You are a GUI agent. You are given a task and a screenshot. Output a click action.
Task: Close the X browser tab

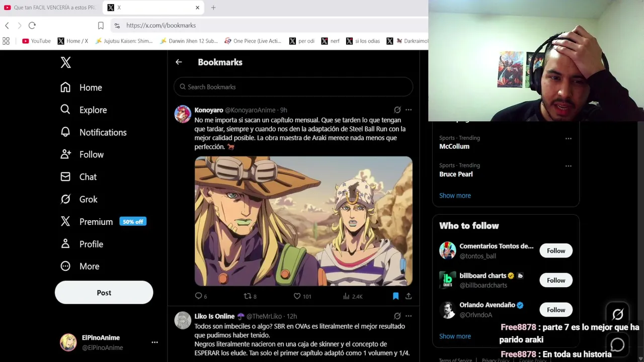click(197, 8)
